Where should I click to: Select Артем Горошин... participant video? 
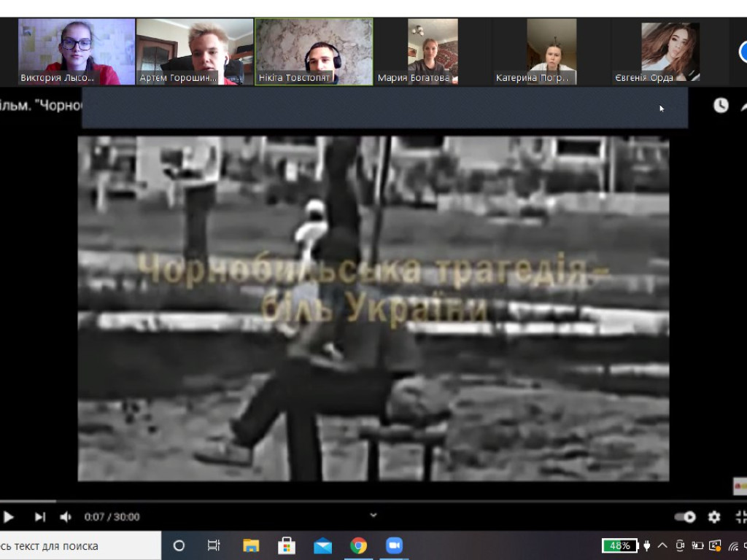pyautogui.click(x=195, y=52)
